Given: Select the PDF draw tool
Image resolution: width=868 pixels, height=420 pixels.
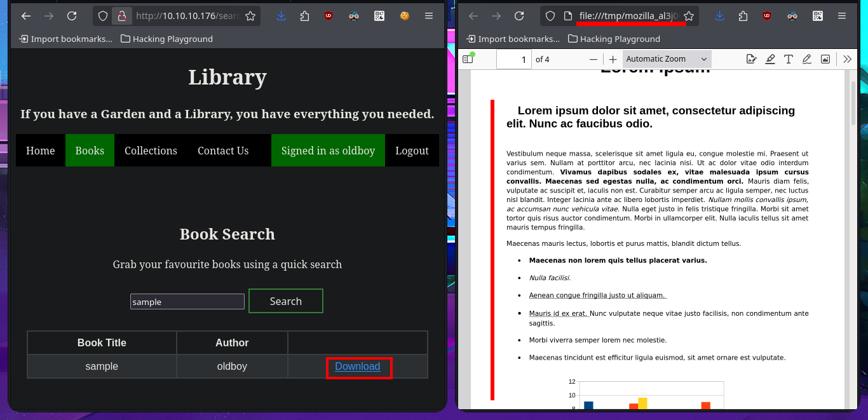Looking at the screenshot, I should [807, 59].
